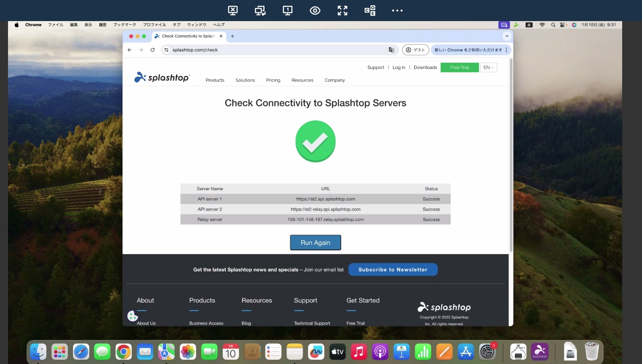The width and height of the screenshot is (642, 364).
Task: Expand the tab search chevron in Chrome
Action: (507, 36)
